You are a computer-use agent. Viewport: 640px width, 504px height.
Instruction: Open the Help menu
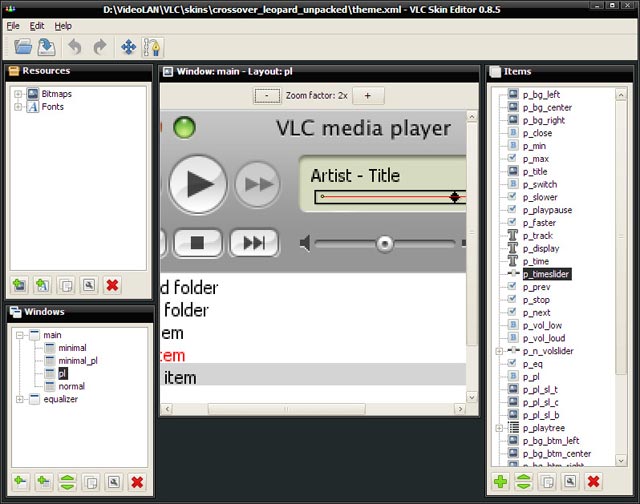[63, 25]
